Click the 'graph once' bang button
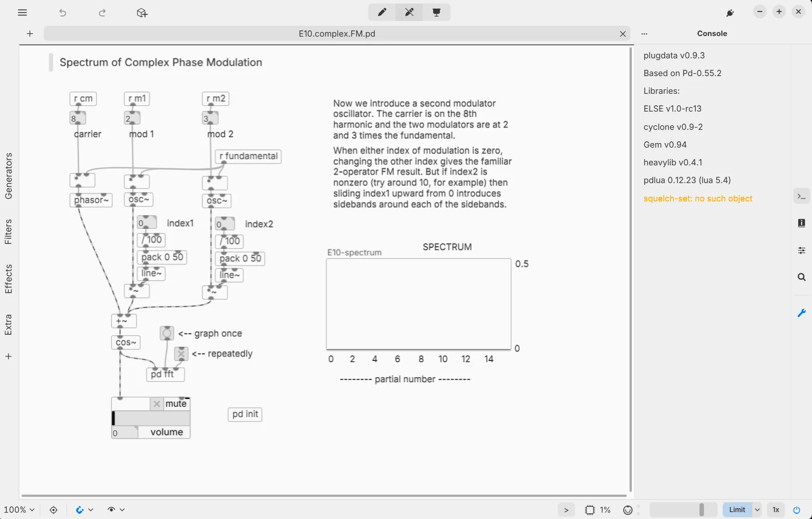This screenshot has width=812, height=519. 167,333
